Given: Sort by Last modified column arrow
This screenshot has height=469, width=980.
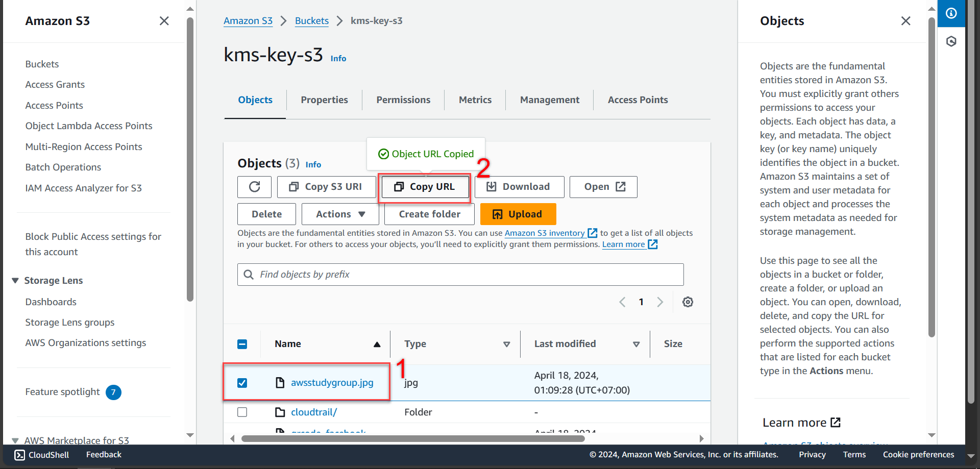Looking at the screenshot, I should (x=636, y=344).
